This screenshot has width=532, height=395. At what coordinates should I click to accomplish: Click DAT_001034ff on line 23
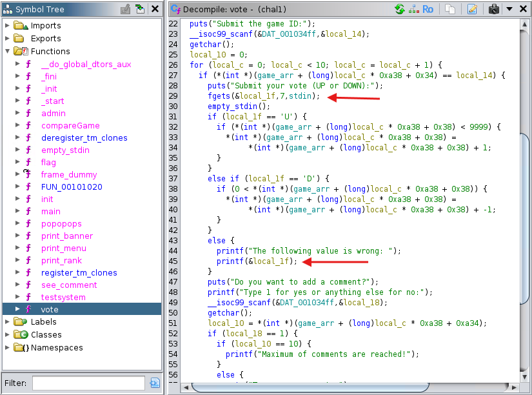pyautogui.click(x=289, y=34)
